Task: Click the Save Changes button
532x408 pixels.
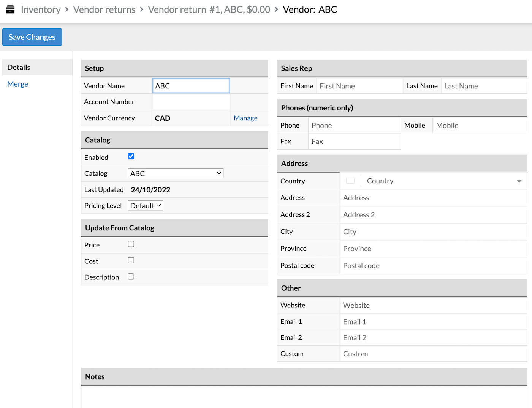Action: click(32, 37)
